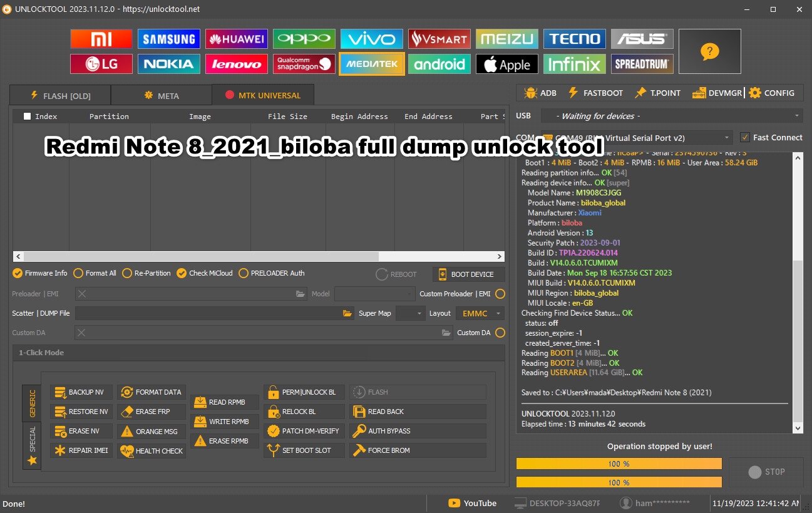The image size is (812, 513).
Task: Click the Spreadtrum brand icon
Action: click(x=642, y=64)
